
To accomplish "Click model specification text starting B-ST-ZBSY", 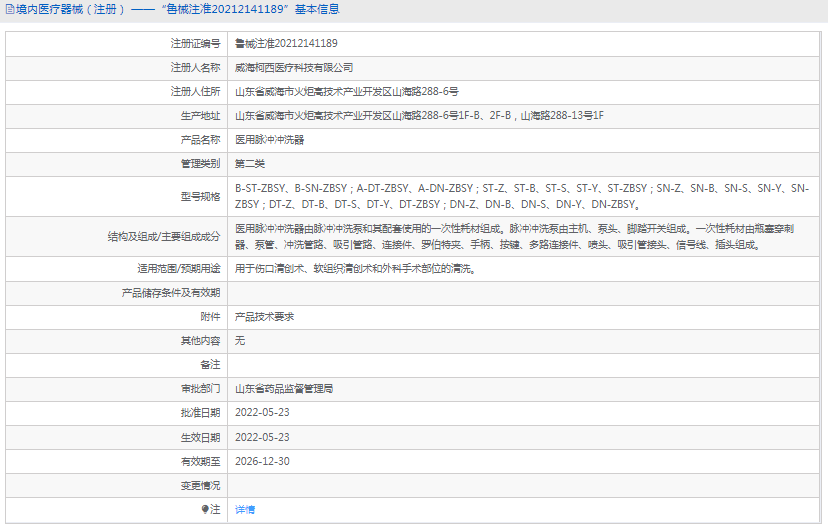I will coord(522,196).
